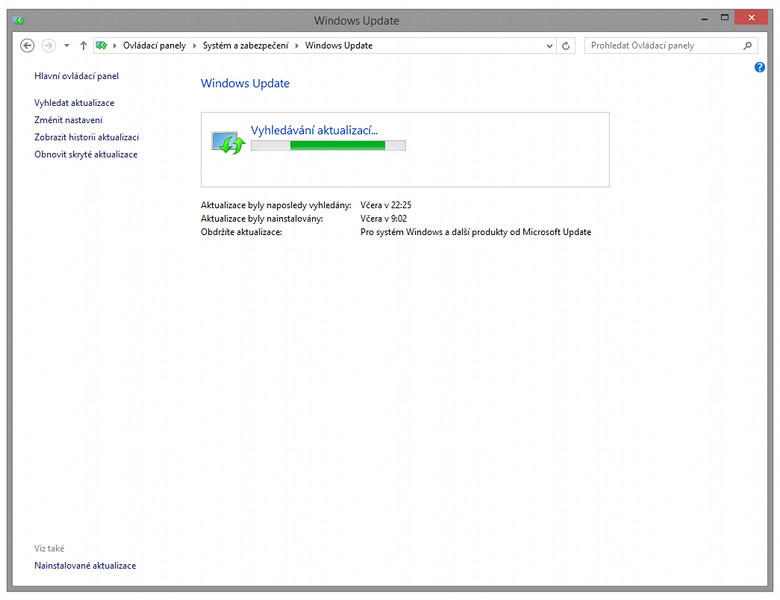780x600 pixels.
Task: Click Vyhledat aktualizace link
Action: (x=74, y=103)
